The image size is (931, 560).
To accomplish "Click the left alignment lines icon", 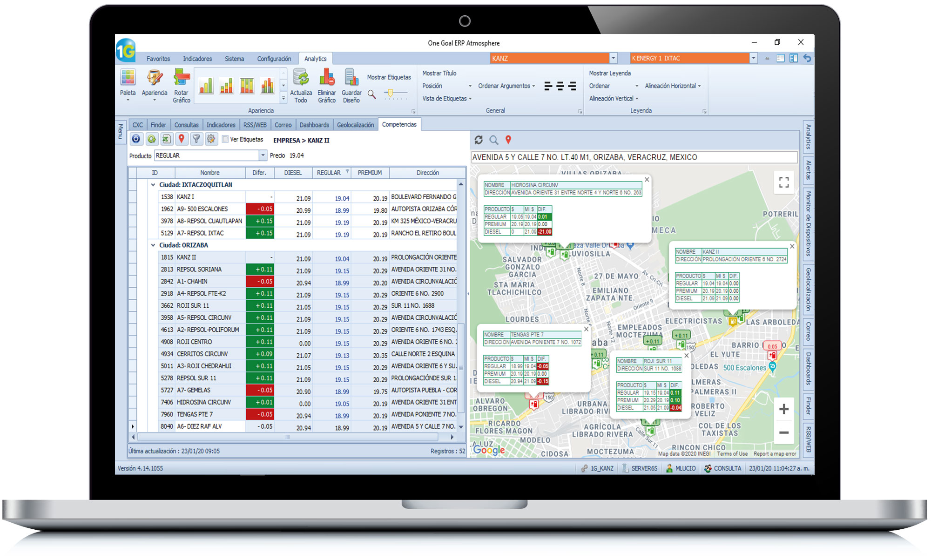I will tap(548, 86).
